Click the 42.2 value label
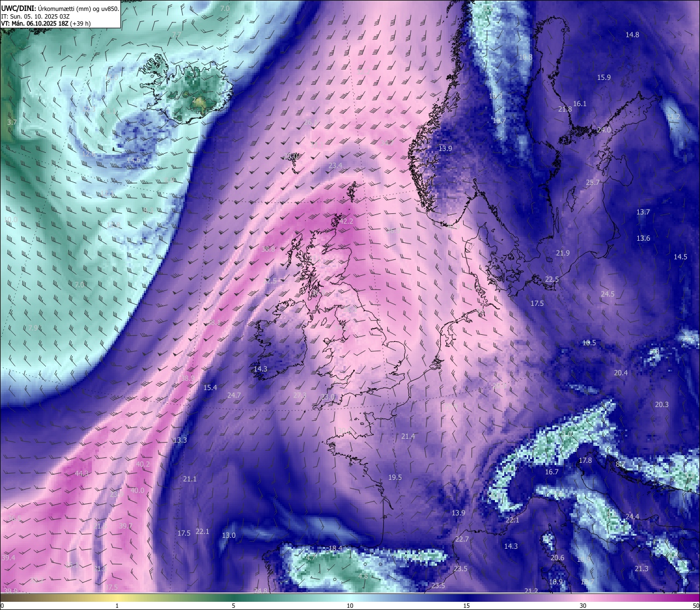The width and height of the screenshot is (700, 610). pos(346,221)
